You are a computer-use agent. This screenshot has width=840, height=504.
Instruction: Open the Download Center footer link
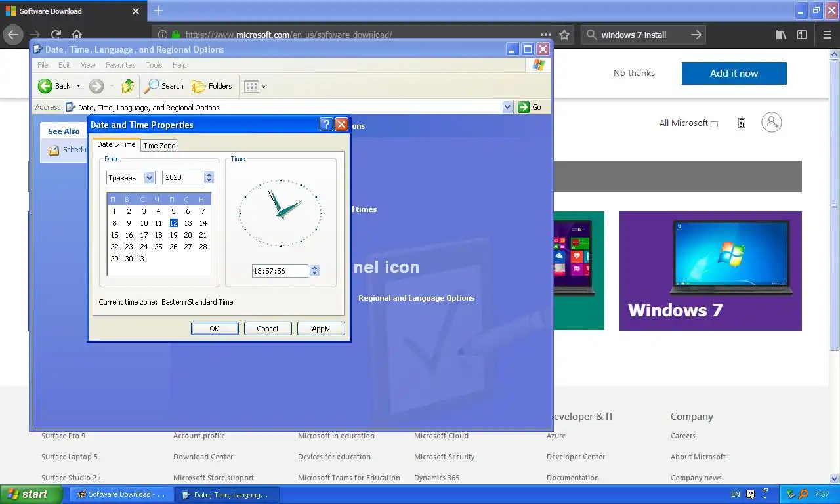203,457
